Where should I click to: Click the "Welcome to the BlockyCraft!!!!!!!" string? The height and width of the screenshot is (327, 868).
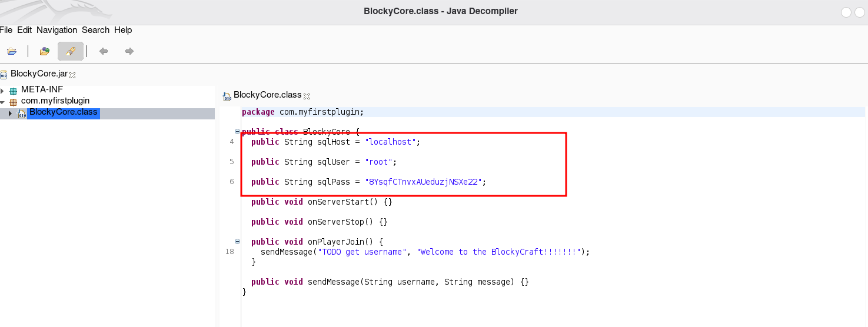[499, 252]
